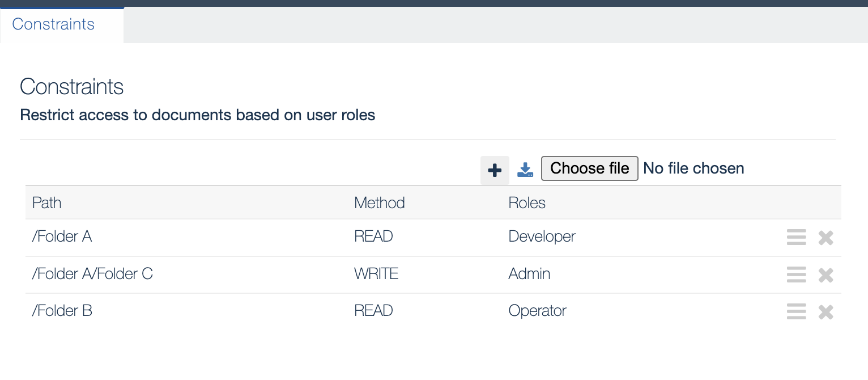Select the /Folder A path cell
The width and height of the screenshot is (868, 380).
62,237
